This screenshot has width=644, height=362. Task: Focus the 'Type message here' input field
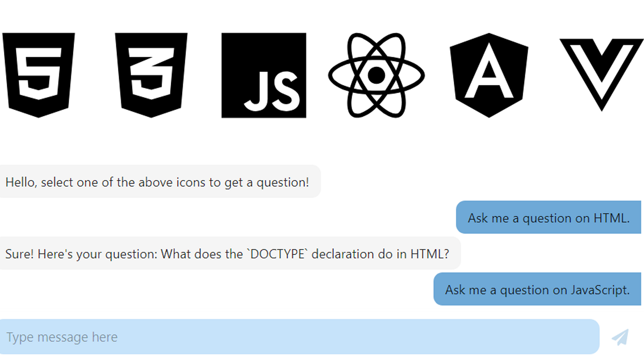point(300,337)
